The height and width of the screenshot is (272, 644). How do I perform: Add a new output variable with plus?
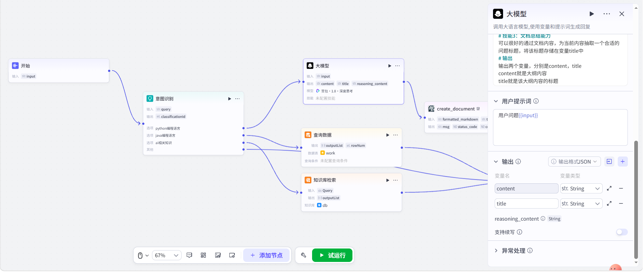coord(623,162)
